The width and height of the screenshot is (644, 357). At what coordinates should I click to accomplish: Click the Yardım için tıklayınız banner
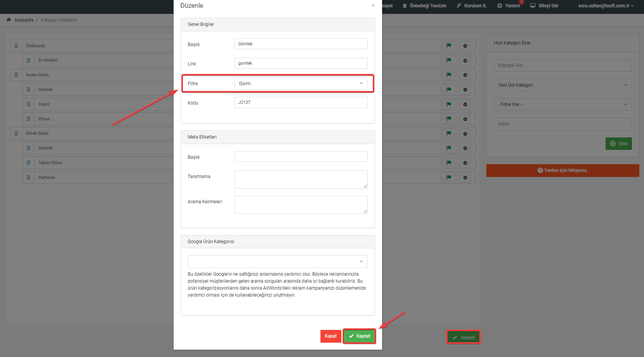[563, 170]
